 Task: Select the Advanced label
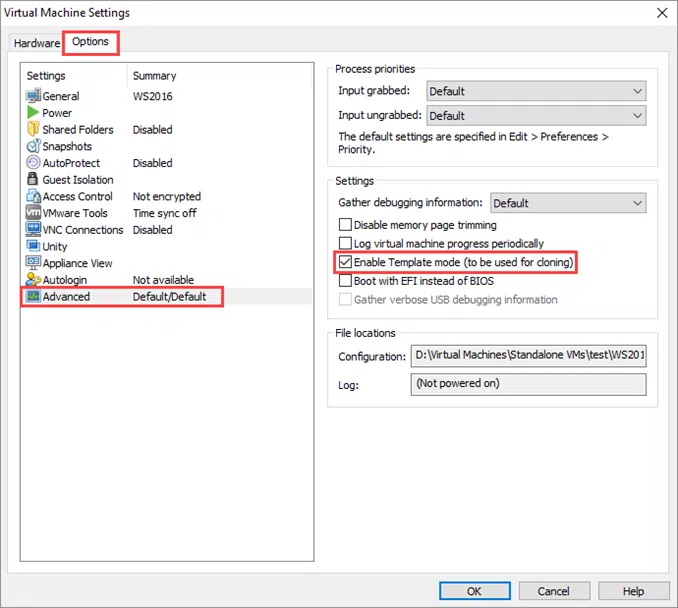66,297
